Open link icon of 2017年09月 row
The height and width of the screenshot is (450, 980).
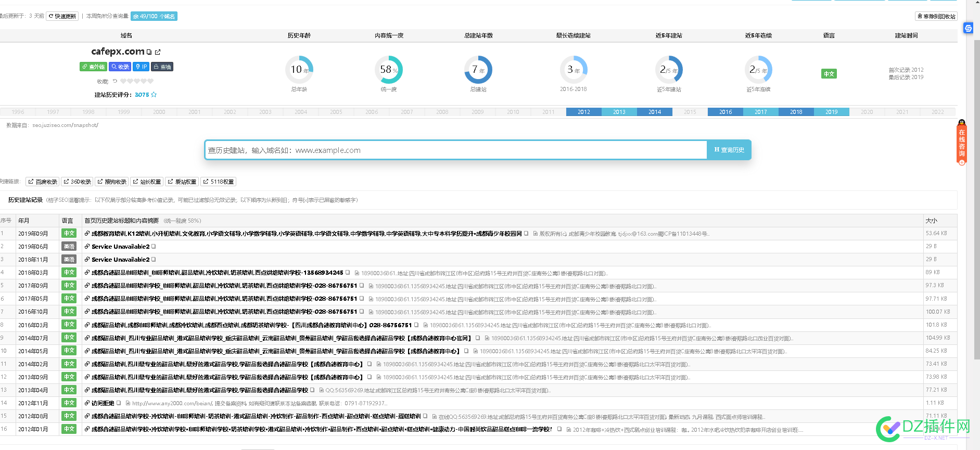pos(87,286)
